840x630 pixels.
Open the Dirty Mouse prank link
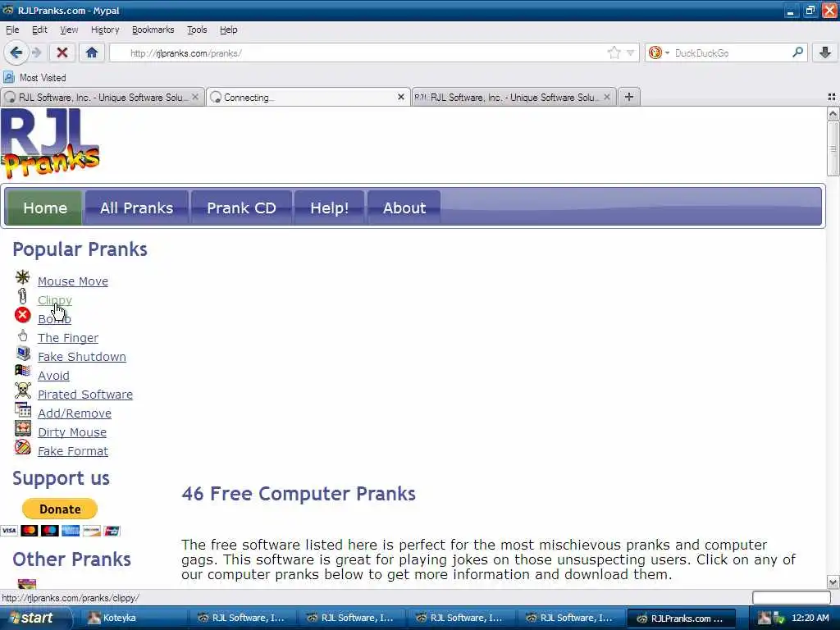coord(72,431)
